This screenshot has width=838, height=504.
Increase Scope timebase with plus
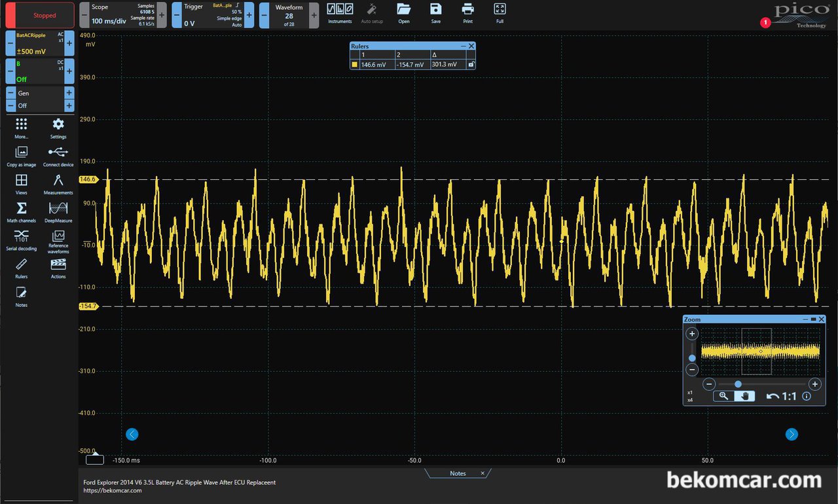click(162, 15)
